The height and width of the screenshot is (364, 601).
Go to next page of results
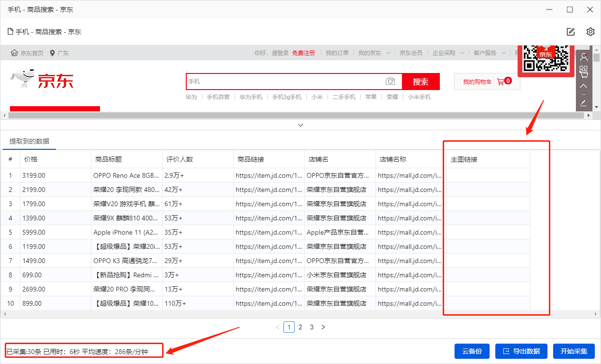pos(323,327)
